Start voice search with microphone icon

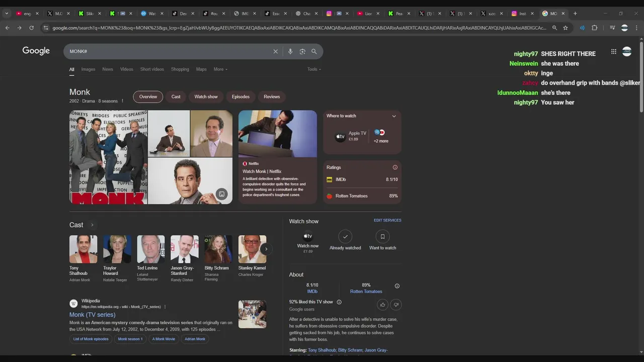290,51
